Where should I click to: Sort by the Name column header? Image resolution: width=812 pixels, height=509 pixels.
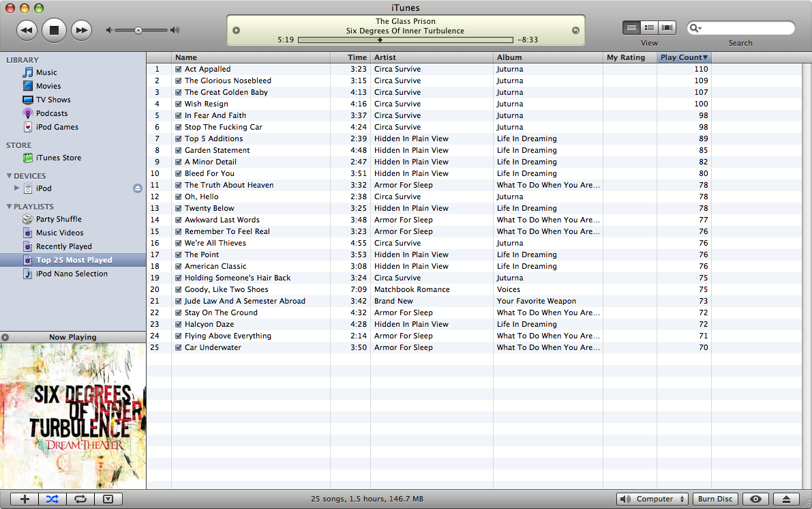coord(251,57)
